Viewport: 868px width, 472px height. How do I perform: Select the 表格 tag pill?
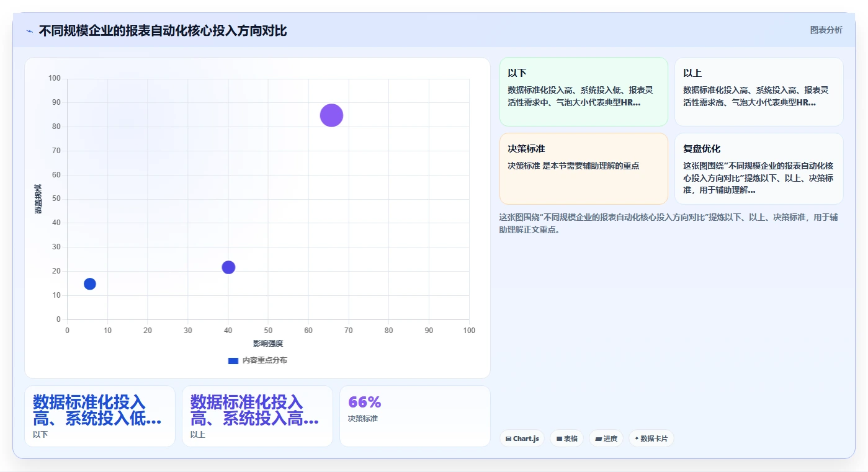pos(566,439)
